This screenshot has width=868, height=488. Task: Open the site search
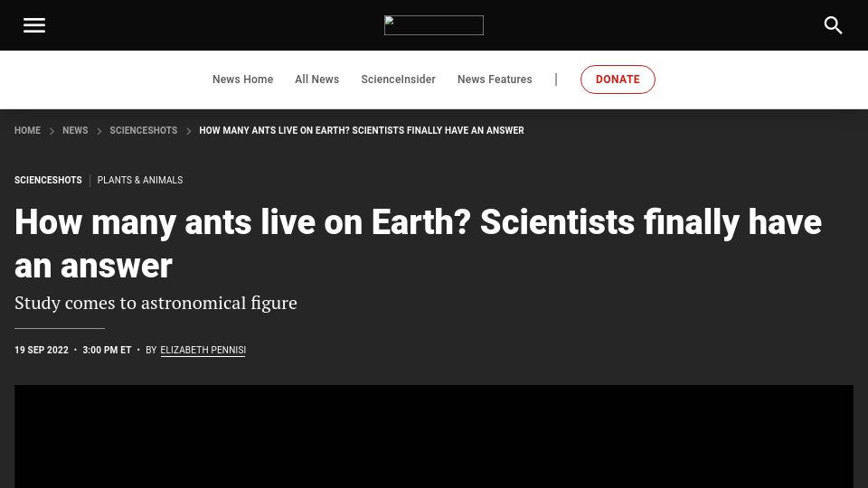click(x=833, y=25)
